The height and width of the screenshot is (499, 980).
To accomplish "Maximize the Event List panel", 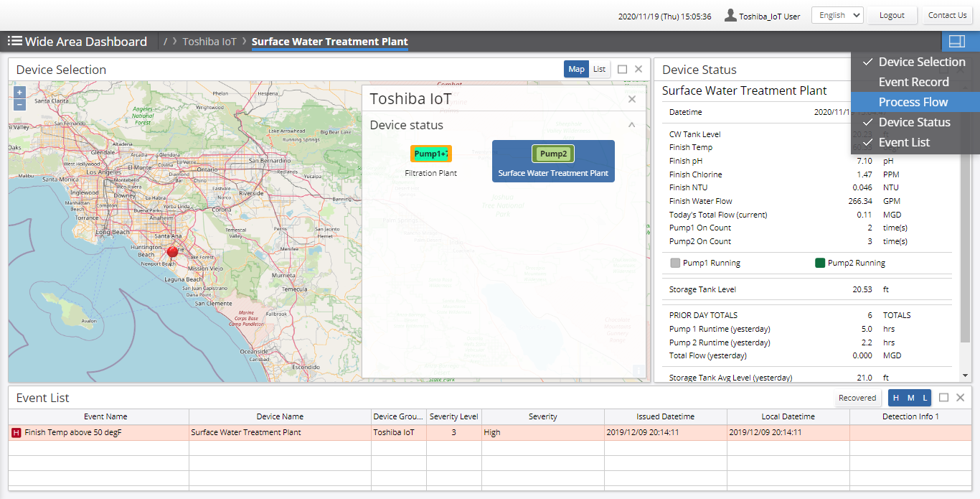I will coord(944,398).
